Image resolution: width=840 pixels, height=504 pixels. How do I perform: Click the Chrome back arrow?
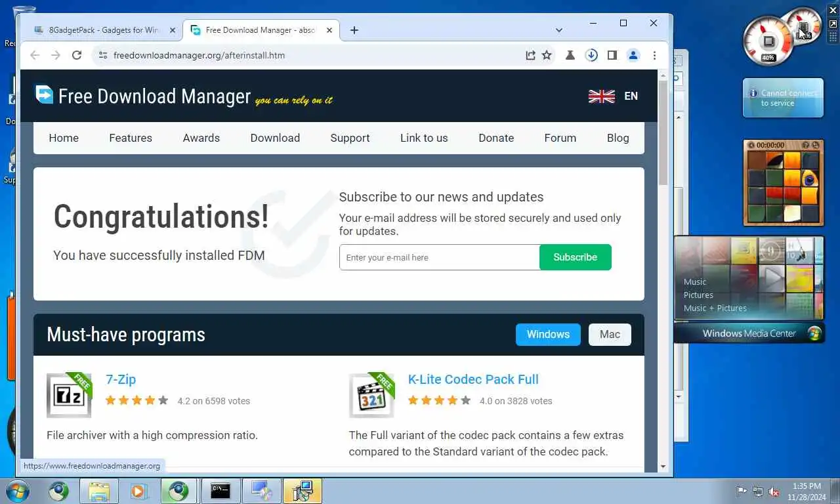35,55
